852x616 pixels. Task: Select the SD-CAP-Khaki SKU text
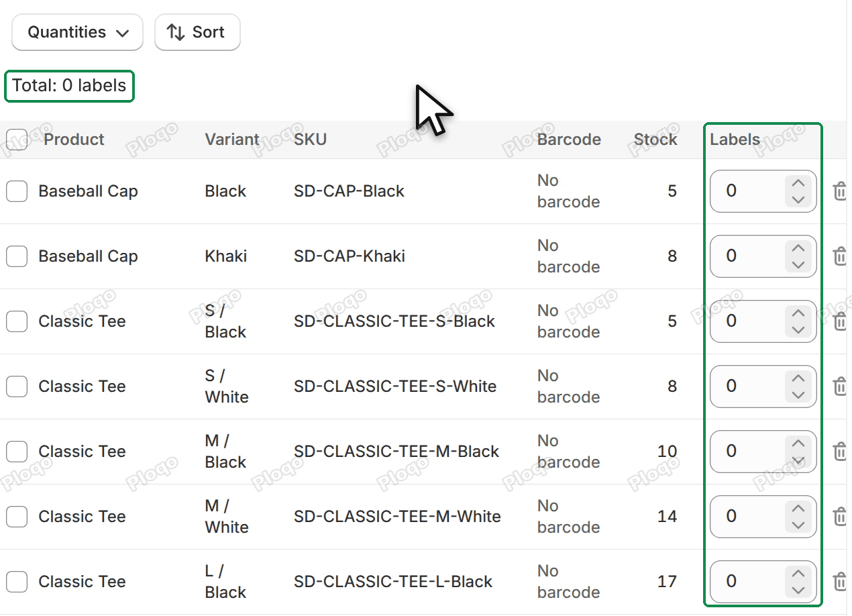[350, 256]
